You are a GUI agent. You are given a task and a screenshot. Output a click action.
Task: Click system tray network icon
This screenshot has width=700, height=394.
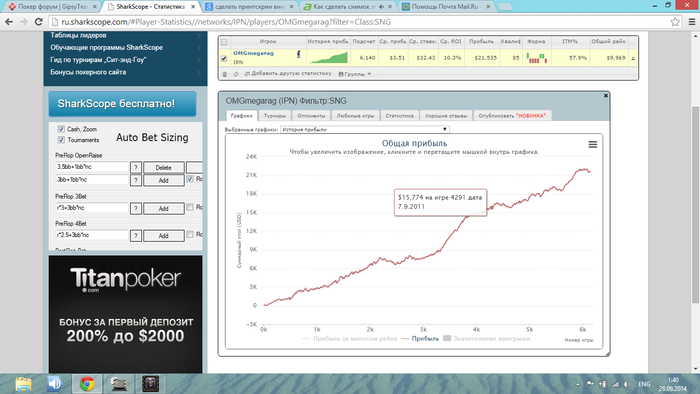(x=615, y=384)
